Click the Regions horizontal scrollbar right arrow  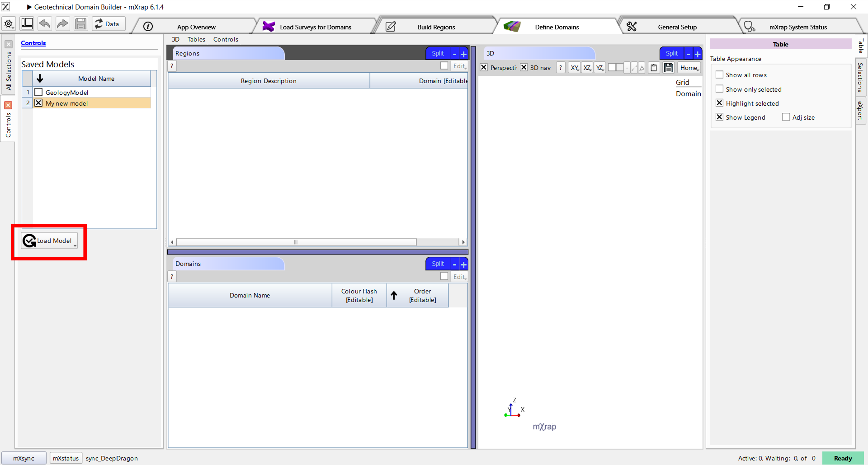[x=463, y=242]
